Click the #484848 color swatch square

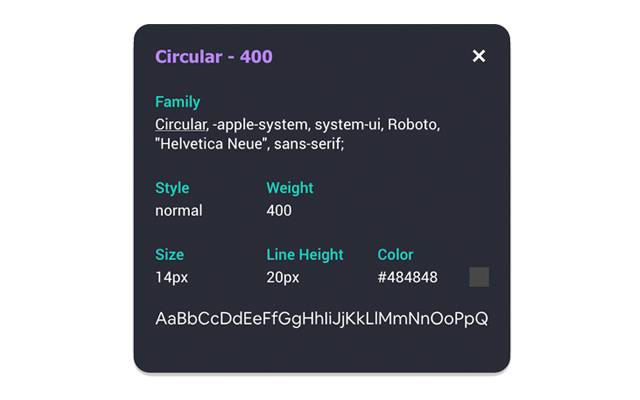pos(479,277)
